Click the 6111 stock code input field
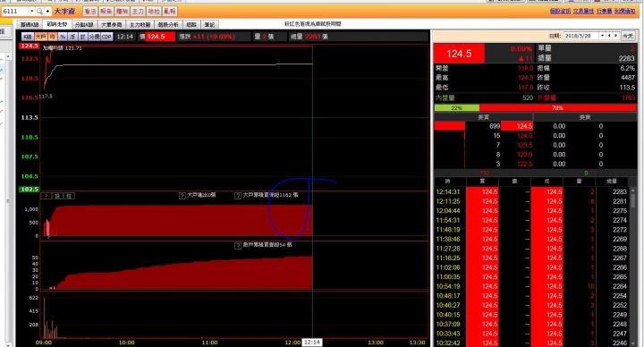The image size is (644, 347). (15, 11)
